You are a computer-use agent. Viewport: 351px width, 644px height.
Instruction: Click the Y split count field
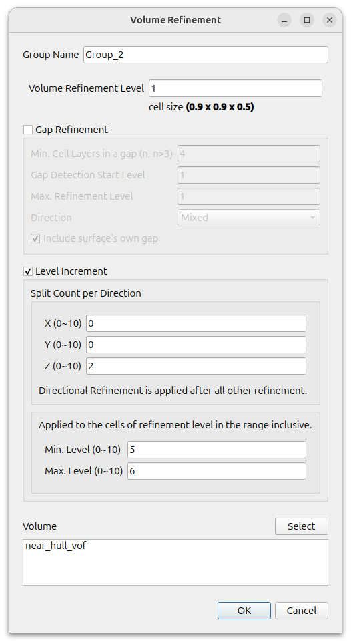[196, 345]
